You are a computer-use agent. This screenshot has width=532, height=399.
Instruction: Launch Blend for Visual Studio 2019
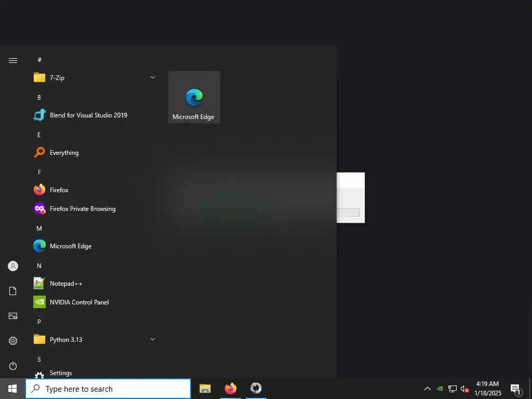(x=95, y=115)
